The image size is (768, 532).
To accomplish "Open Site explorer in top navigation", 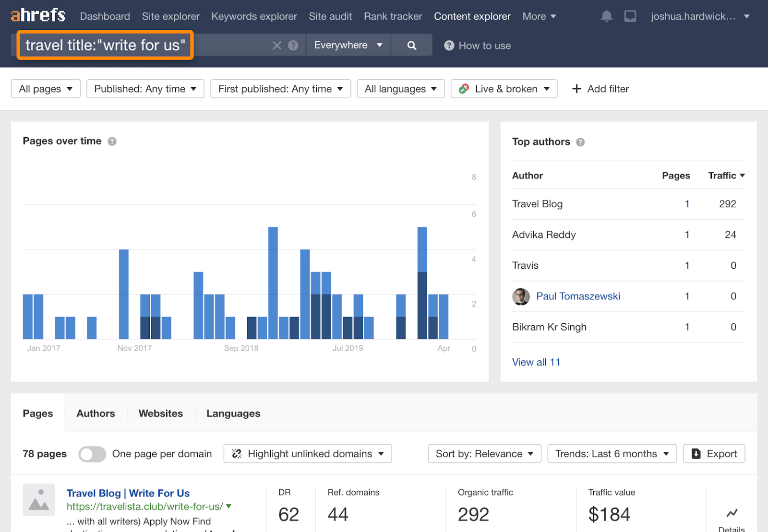I will pyautogui.click(x=170, y=16).
